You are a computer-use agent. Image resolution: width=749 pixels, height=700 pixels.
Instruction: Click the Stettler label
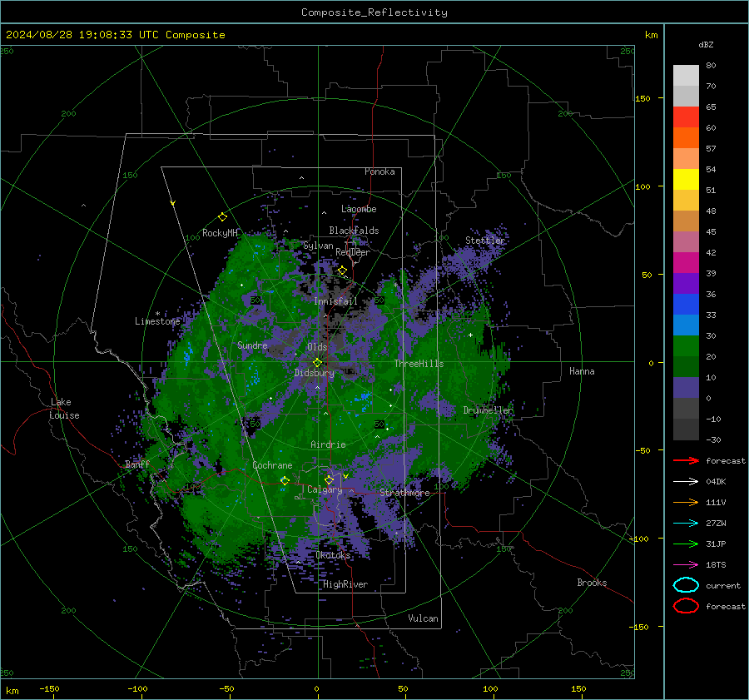pyautogui.click(x=485, y=241)
